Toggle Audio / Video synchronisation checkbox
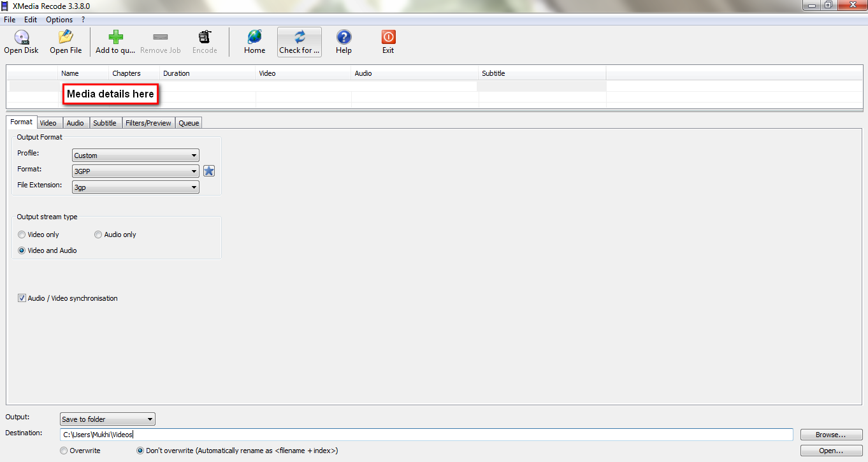 22,298
